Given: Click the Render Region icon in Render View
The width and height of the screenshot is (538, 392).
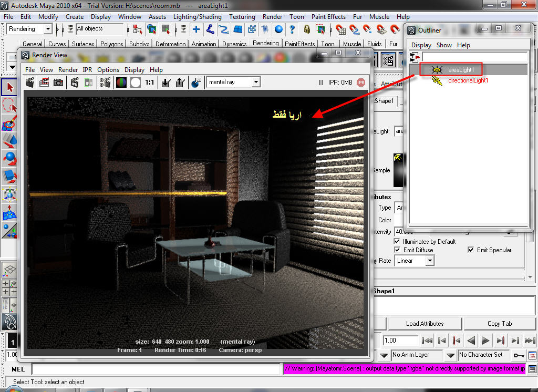Looking at the screenshot, I should [x=44, y=82].
